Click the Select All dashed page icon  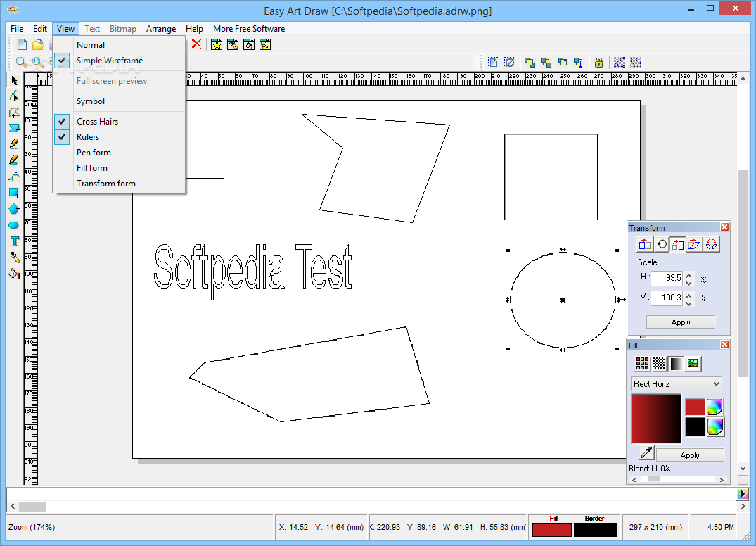pos(493,62)
